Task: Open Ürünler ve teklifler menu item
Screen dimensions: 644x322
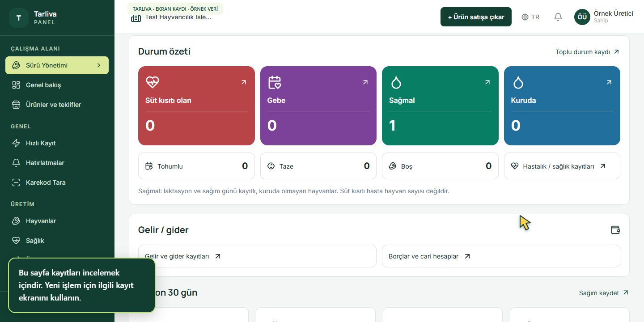Action: point(57,105)
